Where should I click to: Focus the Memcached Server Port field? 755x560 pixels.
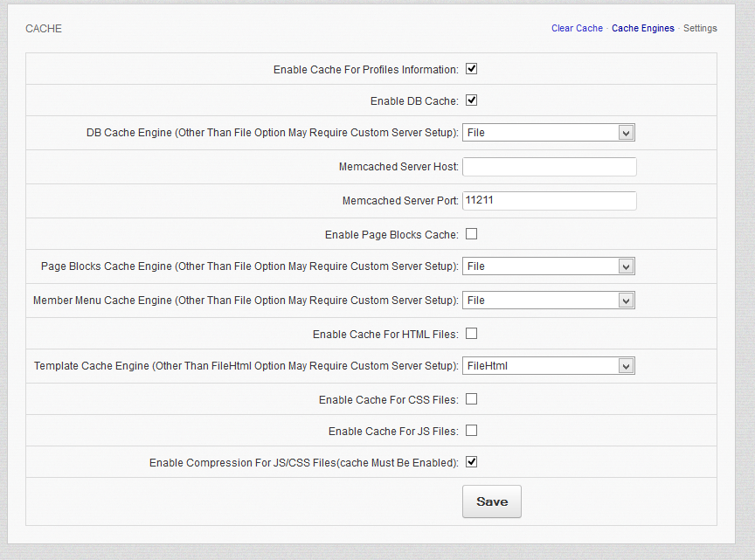tap(549, 201)
